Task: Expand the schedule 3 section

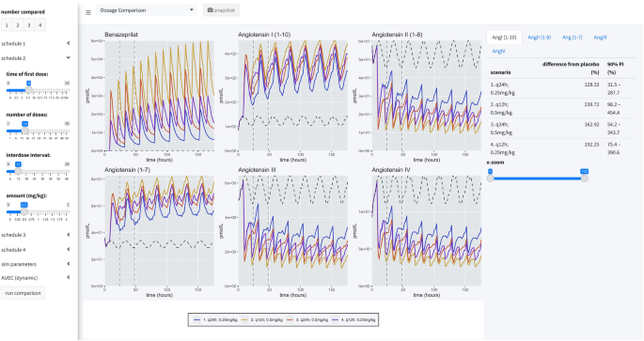Action: click(36, 235)
